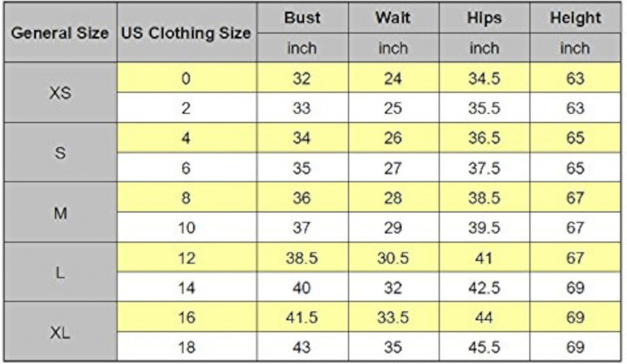Select the US Clothing Size header
627x364 pixels.
186,32
